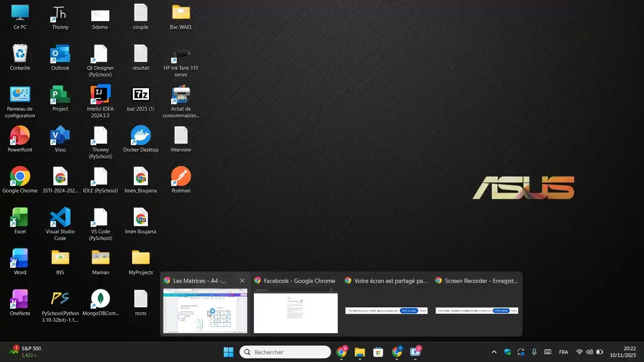Screen dimensions: 644x362
Task: Open the Screen Recorder window preview
Action: point(477,311)
